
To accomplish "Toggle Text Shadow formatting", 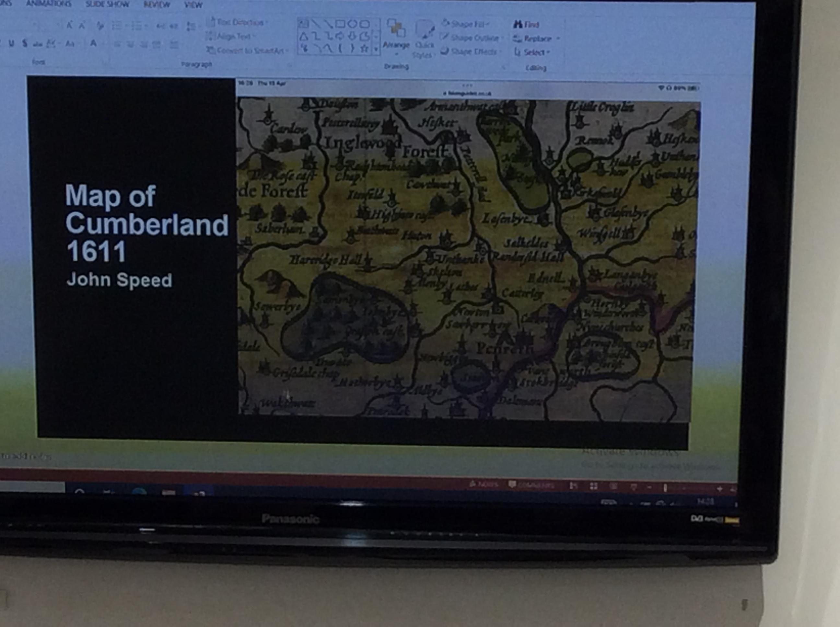I will (25, 43).
